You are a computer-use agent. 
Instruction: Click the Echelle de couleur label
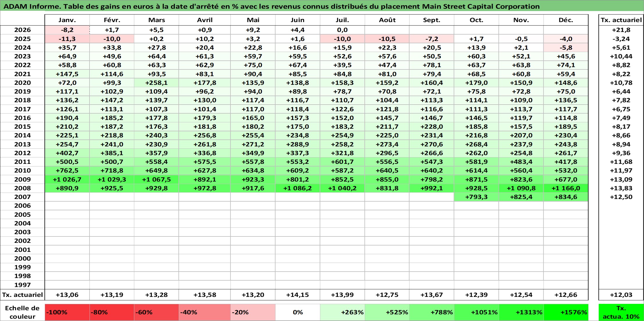pos(22,312)
